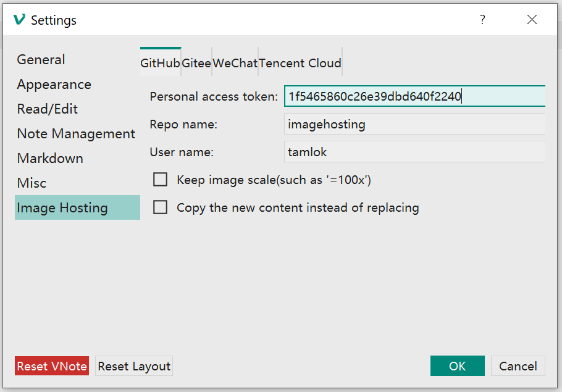Click the Repo name label

(x=183, y=124)
